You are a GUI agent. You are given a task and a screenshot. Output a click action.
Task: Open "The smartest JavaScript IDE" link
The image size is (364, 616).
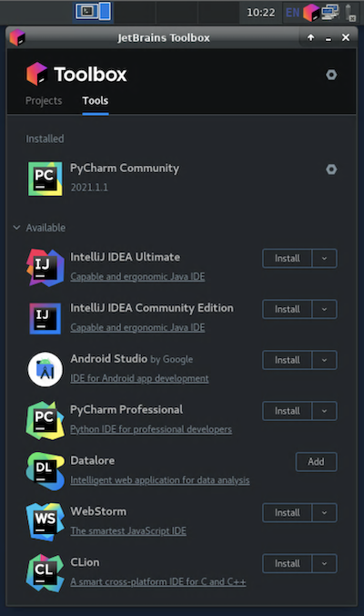coord(128,530)
